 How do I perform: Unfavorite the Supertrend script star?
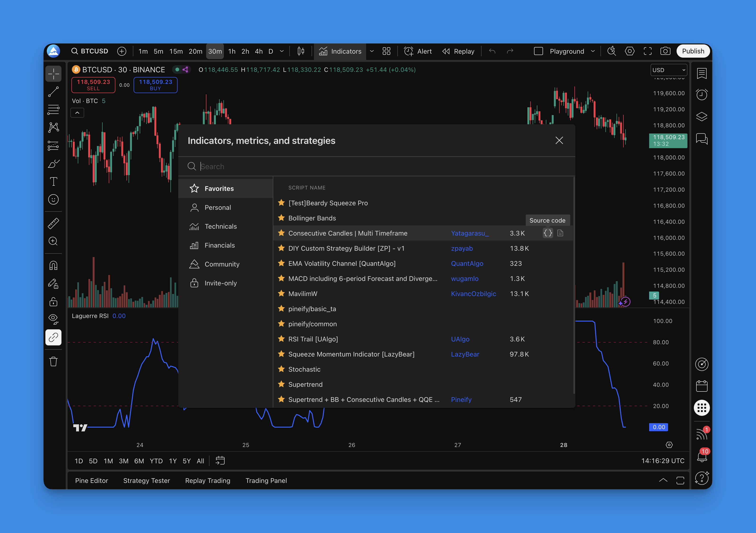coord(281,384)
